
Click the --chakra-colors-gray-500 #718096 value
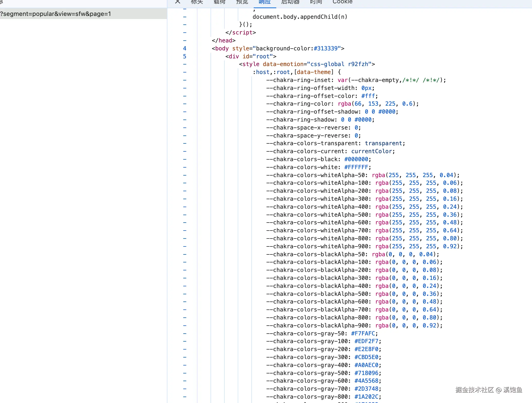[x=366, y=373]
